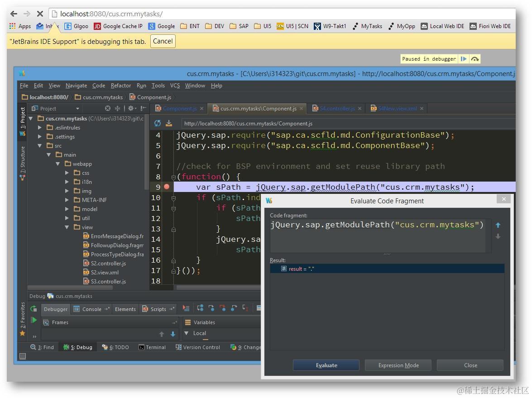Collapse webapp folder
532x398 pixels.
tap(58, 164)
